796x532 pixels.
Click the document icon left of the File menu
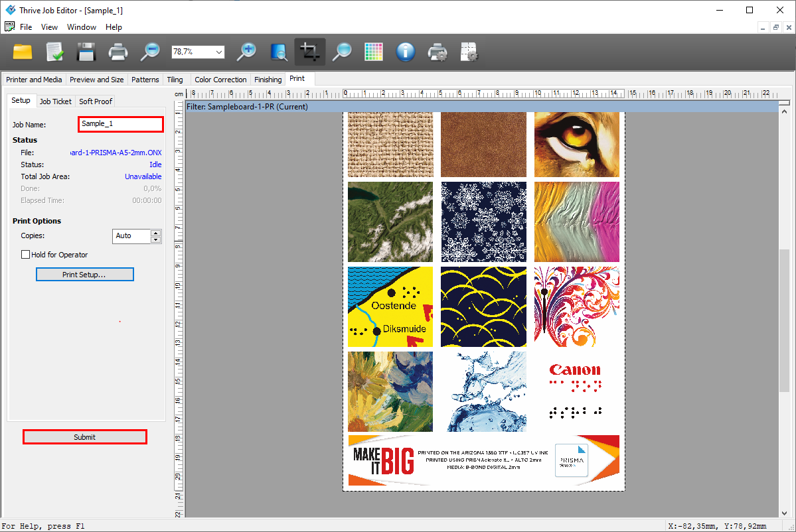9,27
